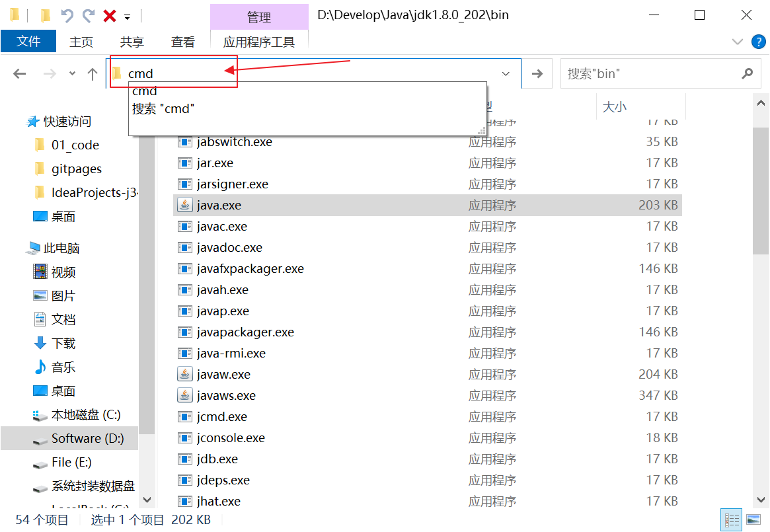The height and width of the screenshot is (532, 770).
Task: Click the blue help question mark icon
Action: [759, 42]
